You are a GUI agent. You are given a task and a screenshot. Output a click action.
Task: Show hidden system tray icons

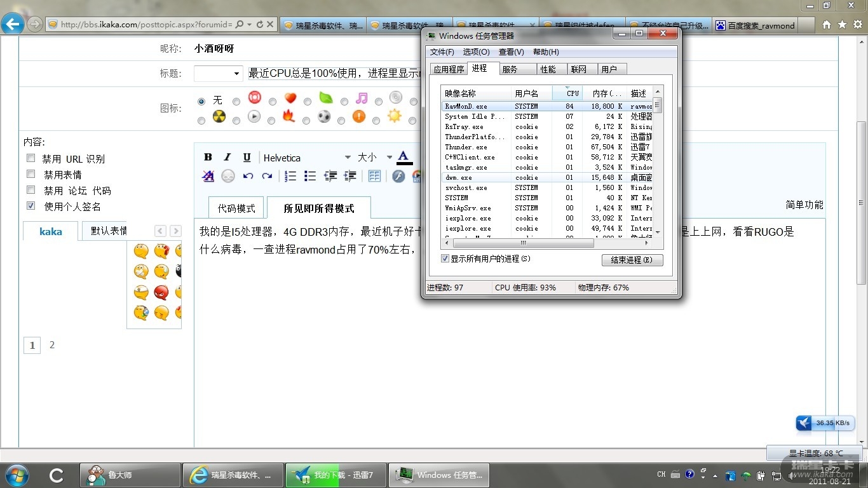pyautogui.click(x=715, y=475)
